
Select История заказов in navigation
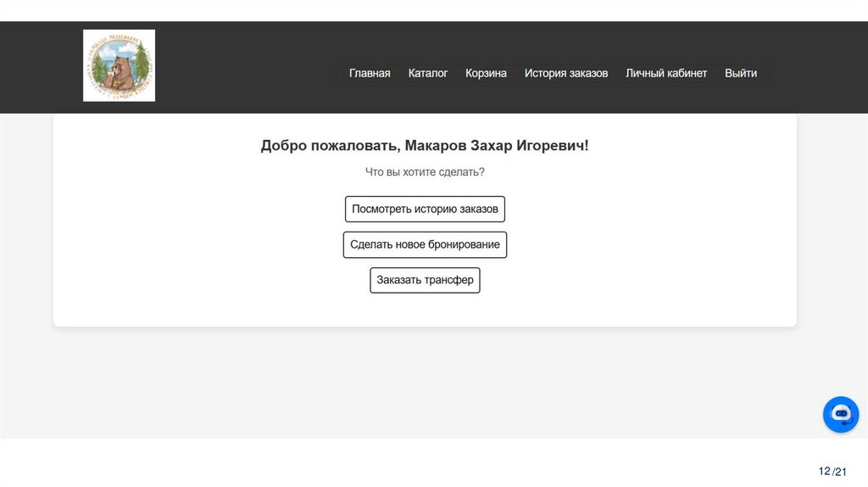click(x=566, y=73)
